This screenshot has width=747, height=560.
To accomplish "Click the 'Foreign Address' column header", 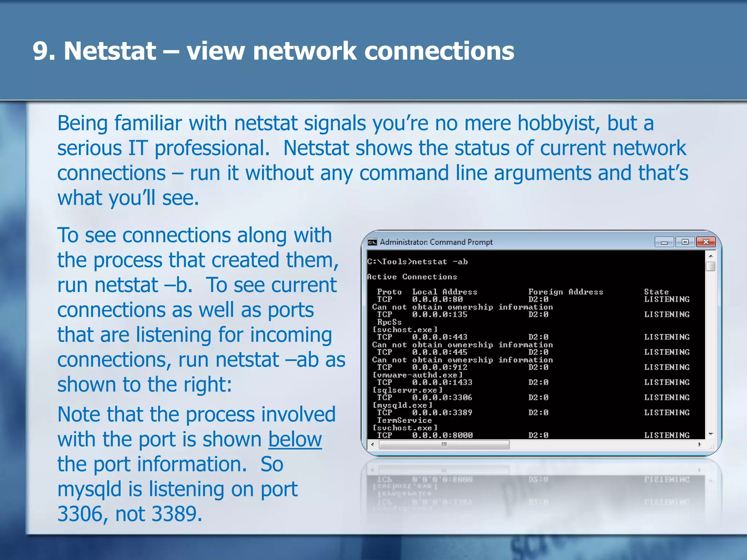I will point(566,292).
